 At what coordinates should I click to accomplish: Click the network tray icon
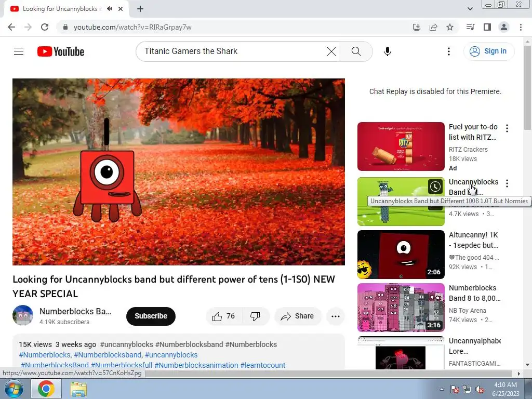[x=467, y=390]
